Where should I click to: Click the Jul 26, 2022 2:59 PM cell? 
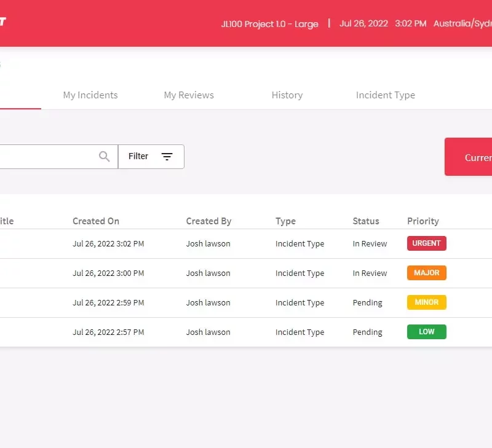point(108,302)
